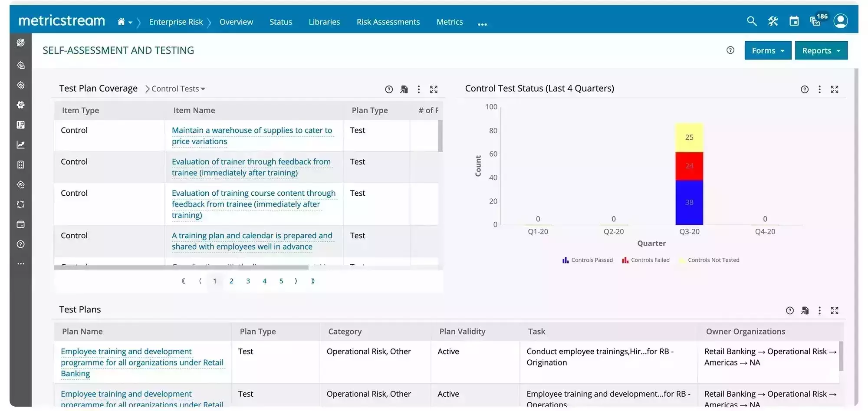Open kebab menu in Test Plan Coverage panel
The image size is (868, 411).
[419, 89]
